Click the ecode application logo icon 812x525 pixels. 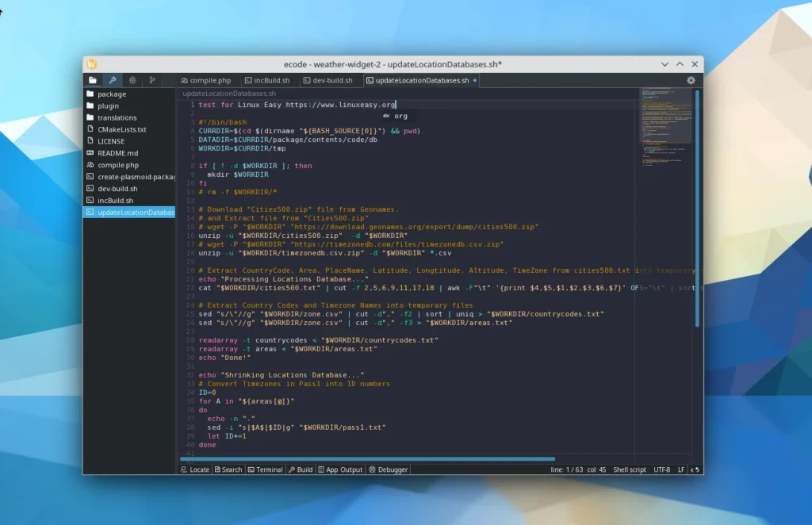click(x=92, y=64)
